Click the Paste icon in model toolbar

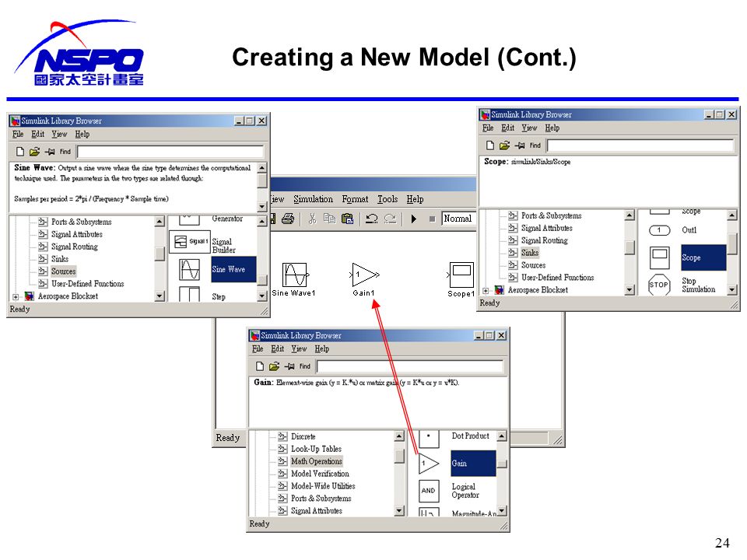click(x=348, y=219)
